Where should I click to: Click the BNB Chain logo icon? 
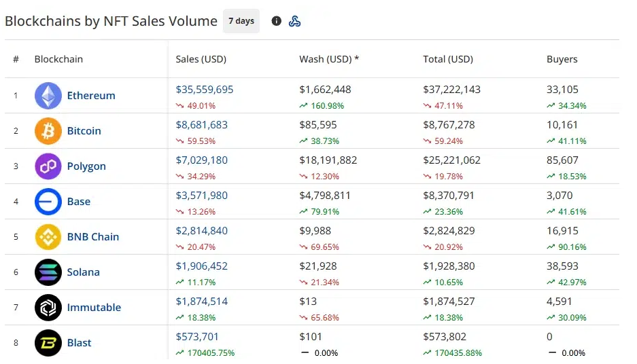click(48, 237)
